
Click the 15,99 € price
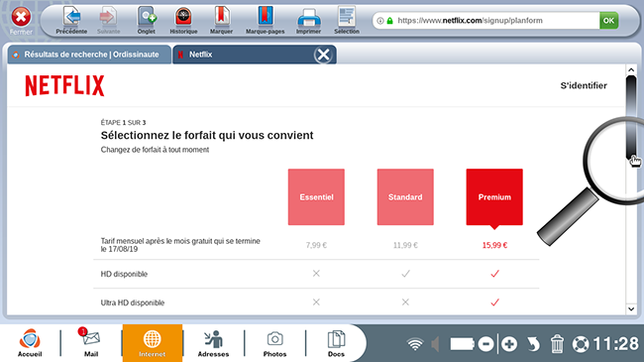point(494,245)
